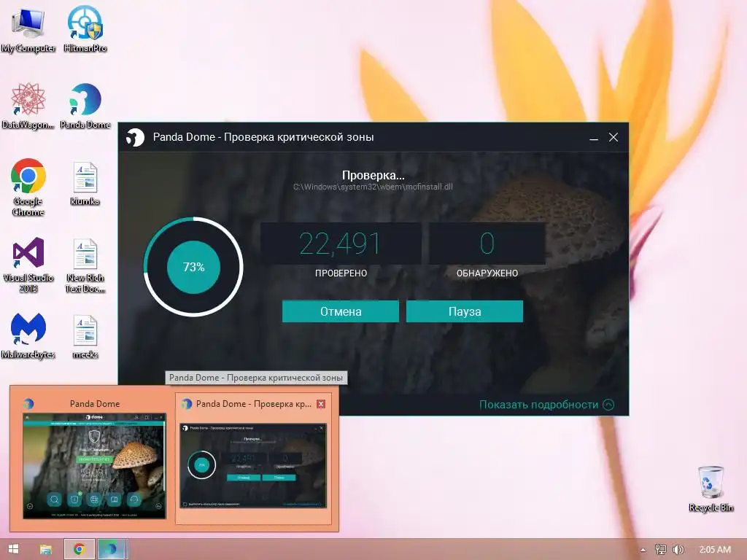Close the Panda Dome scan window
The width and height of the screenshot is (747, 560).
[x=614, y=137]
